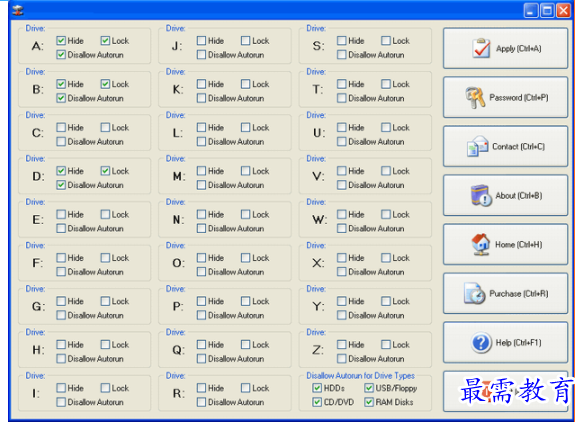
Task: Click the Purchase clock document icon
Action: [474, 293]
